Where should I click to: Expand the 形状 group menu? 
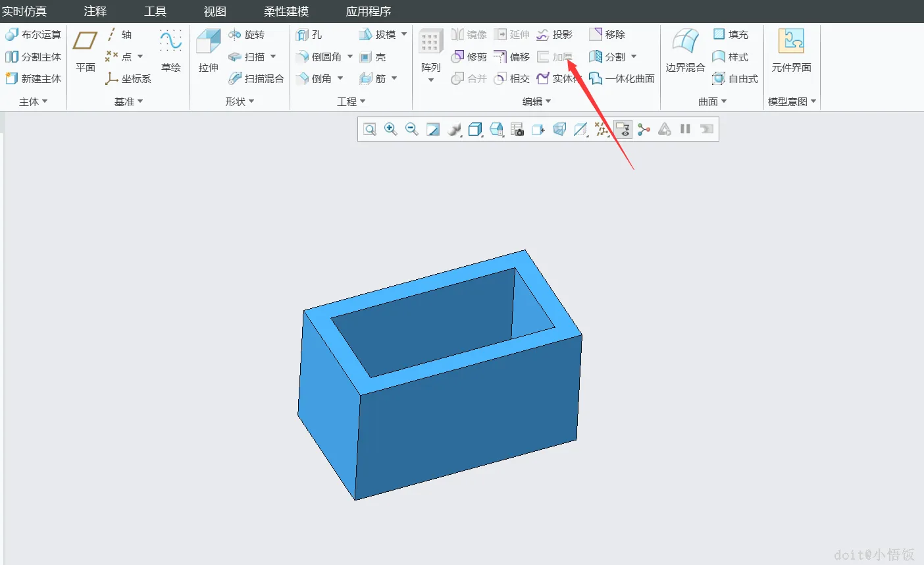coord(240,101)
